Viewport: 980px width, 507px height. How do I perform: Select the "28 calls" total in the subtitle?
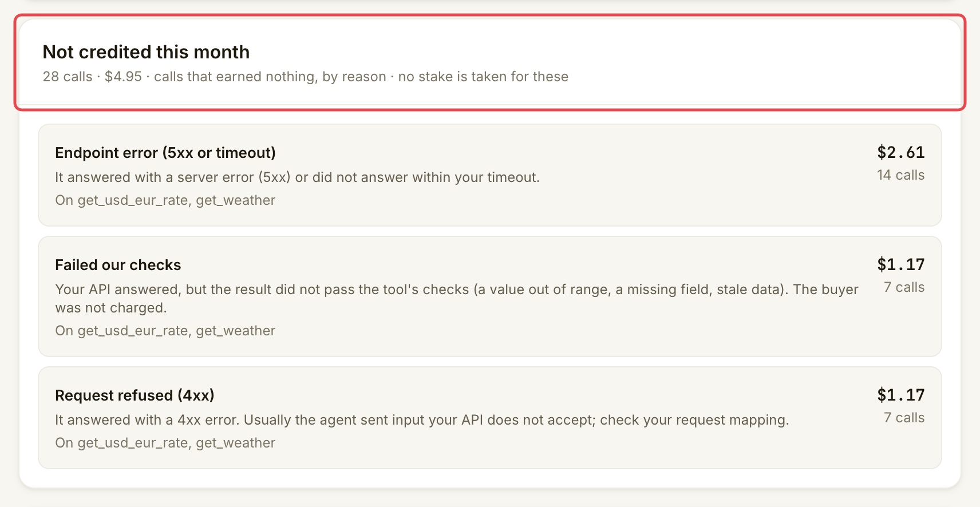(68, 77)
